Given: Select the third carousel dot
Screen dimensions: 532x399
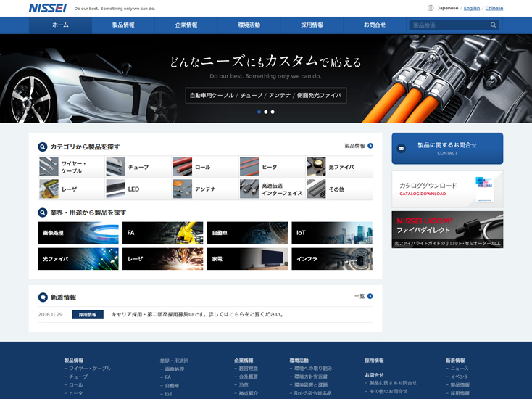Looking at the screenshot, I should (273, 112).
